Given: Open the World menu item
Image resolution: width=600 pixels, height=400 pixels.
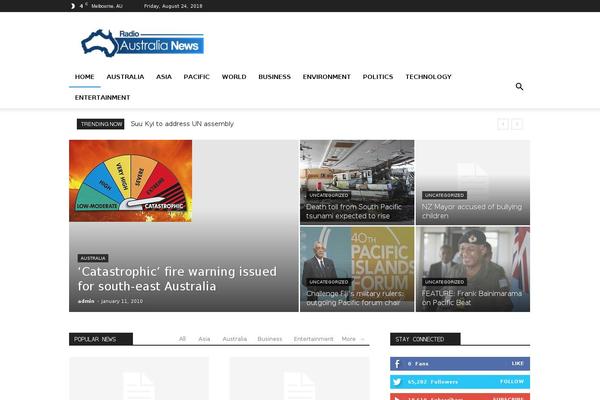Looking at the screenshot, I should tap(234, 77).
